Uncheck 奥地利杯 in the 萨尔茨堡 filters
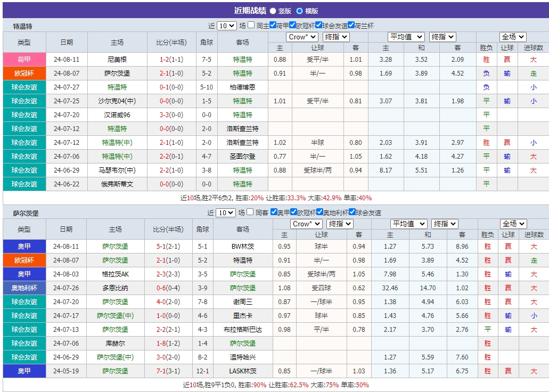The height and width of the screenshot is (392, 549). pos(319,211)
